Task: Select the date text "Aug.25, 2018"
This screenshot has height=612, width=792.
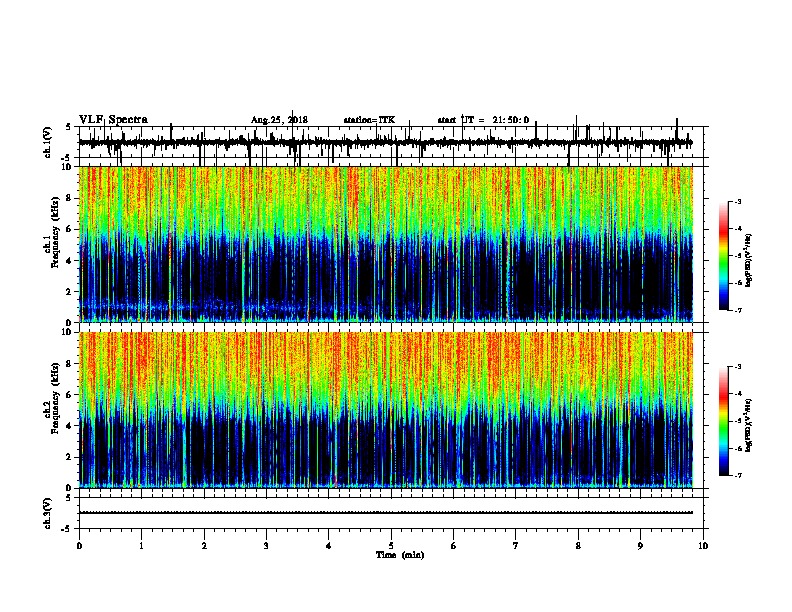Action: coord(279,120)
